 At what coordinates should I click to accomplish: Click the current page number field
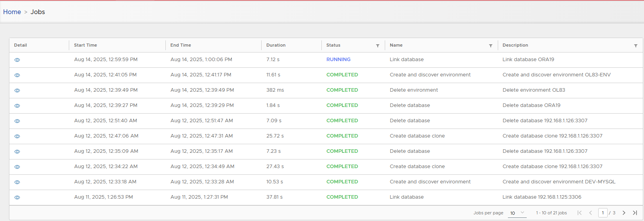[x=603, y=213]
